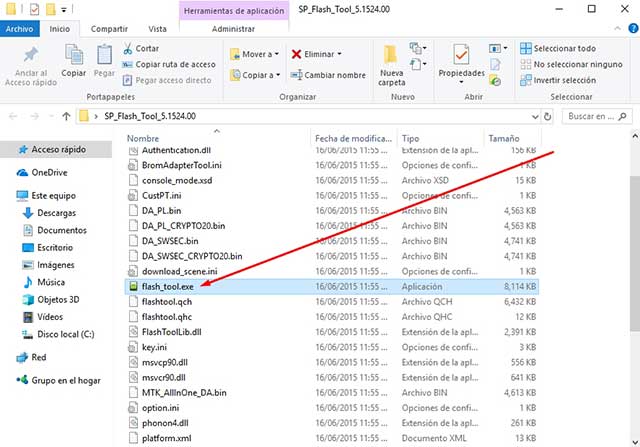Image resolution: width=640 pixels, height=447 pixels.
Task: Click the Modificar icon in the Abrir group
Action: tap(495, 64)
